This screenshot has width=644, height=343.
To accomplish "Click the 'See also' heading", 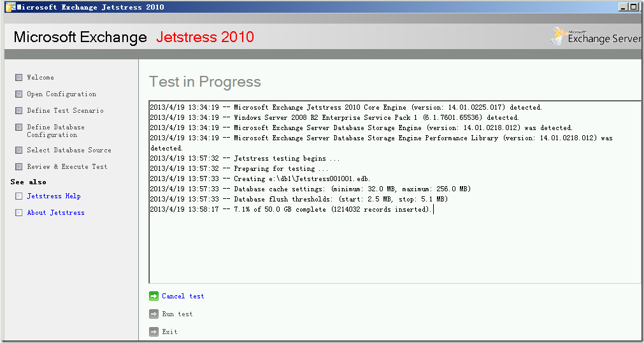I will [x=28, y=182].
